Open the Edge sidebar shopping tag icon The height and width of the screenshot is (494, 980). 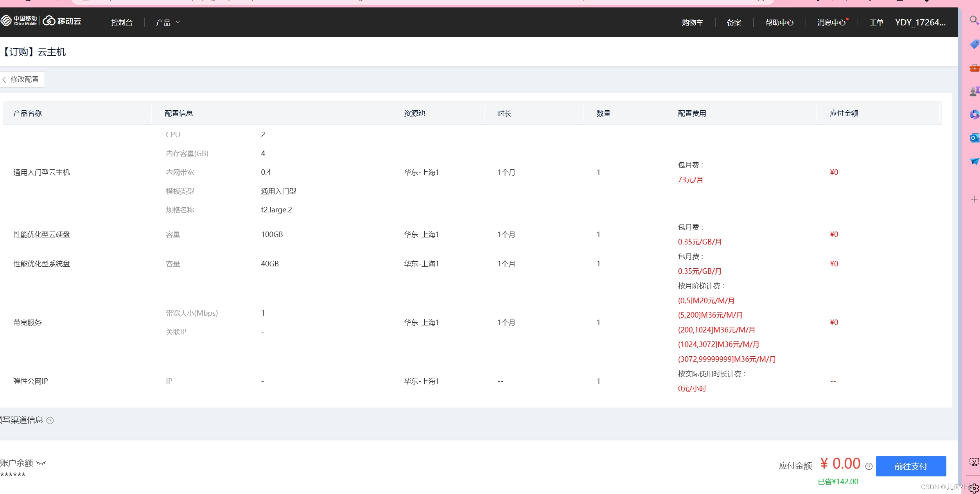974,44
